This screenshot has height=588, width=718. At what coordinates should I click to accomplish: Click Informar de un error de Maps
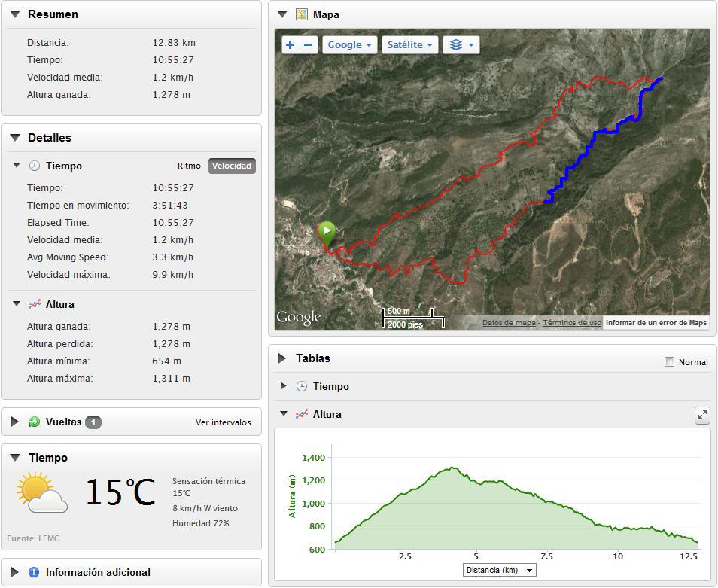point(656,322)
